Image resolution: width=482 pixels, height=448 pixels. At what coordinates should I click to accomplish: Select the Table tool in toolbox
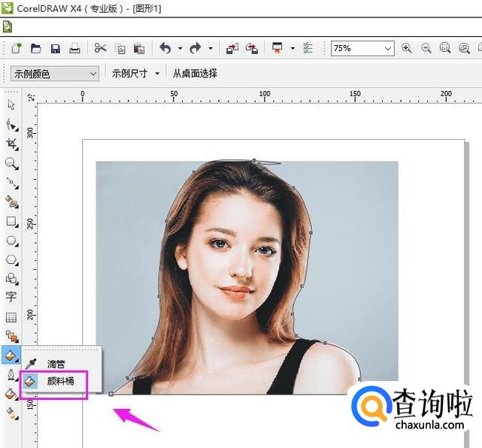(x=11, y=317)
